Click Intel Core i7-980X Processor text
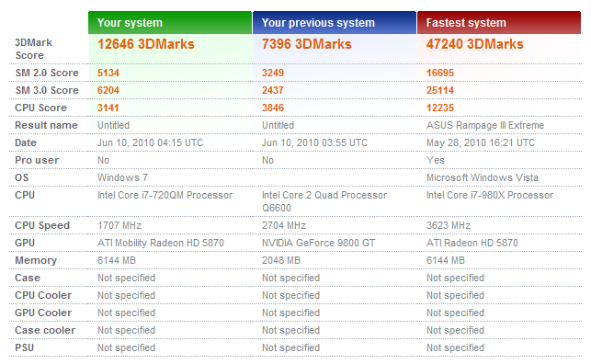This screenshot has width=591, height=364. click(490, 195)
